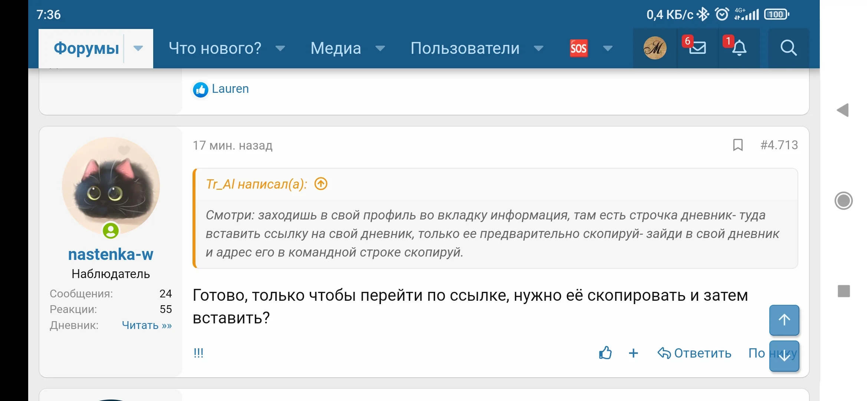Click the plus multi-quote icon
The image size is (868, 401).
[x=634, y=353]
